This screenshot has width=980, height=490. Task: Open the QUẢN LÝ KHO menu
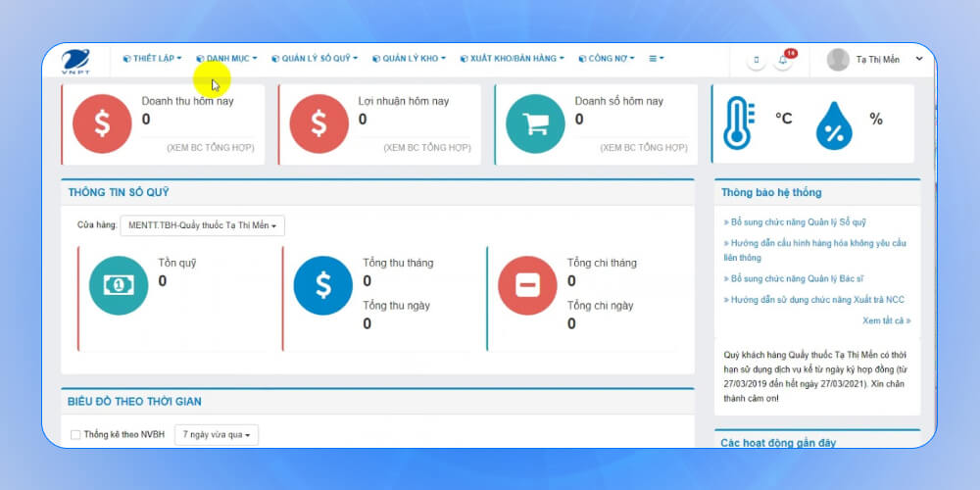(x=409, y=59)
